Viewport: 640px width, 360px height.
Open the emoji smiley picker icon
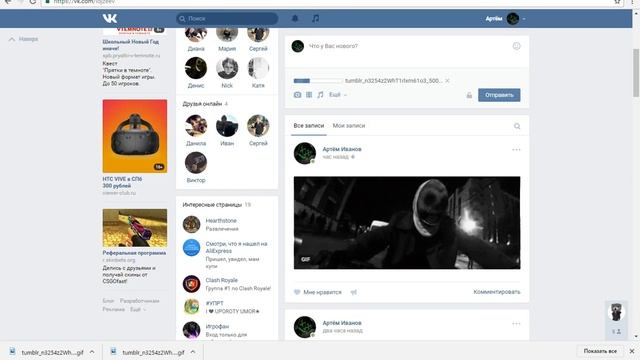(x=516, y=46)
